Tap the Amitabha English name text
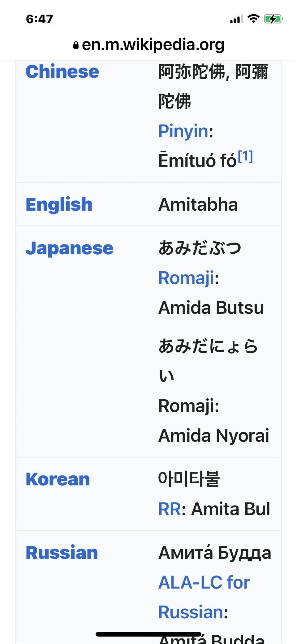 (198, 205)
